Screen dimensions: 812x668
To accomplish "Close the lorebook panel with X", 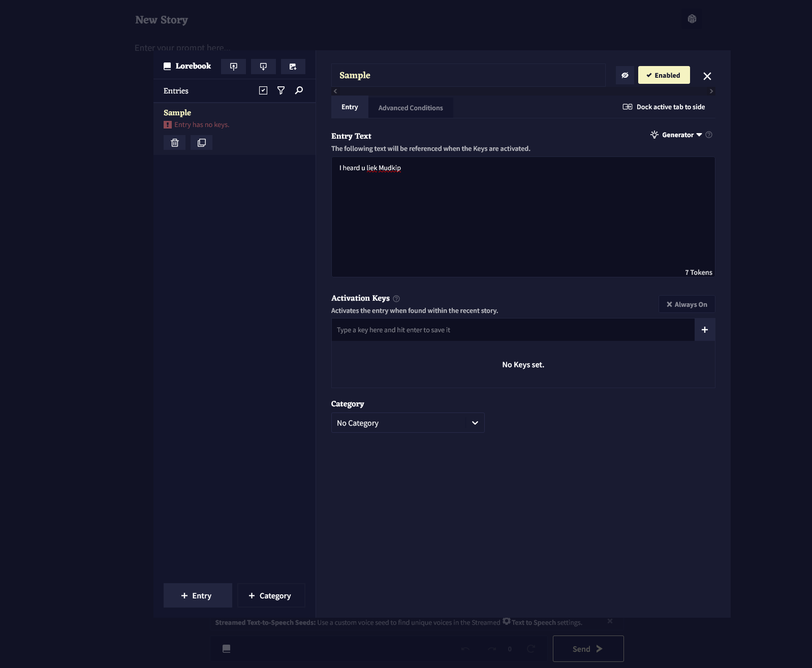I will 707,76.
